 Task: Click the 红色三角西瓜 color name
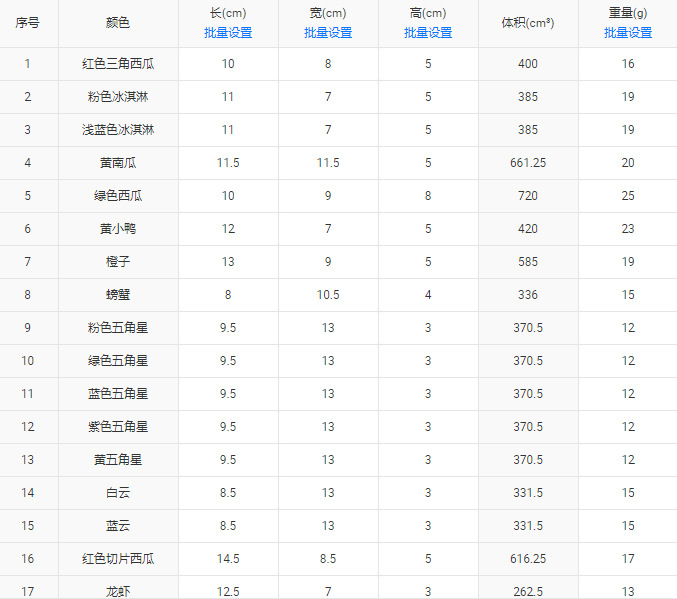point(118,64)
